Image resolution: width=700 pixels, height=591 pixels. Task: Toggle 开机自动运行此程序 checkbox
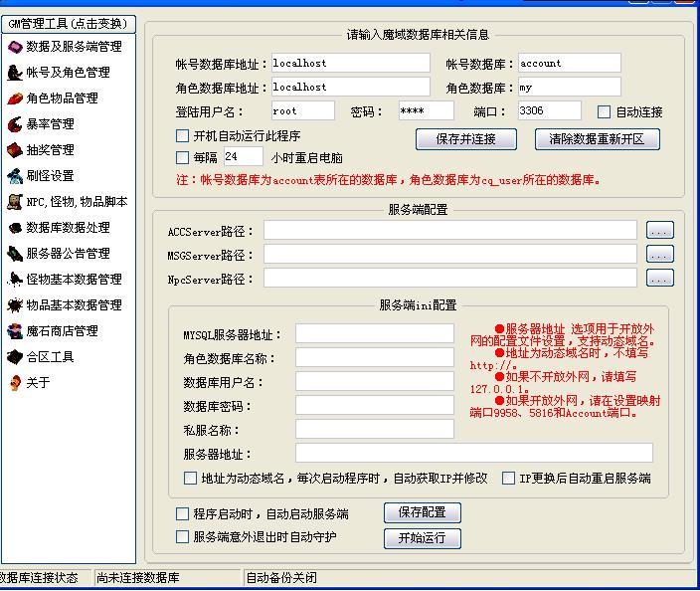182,136
